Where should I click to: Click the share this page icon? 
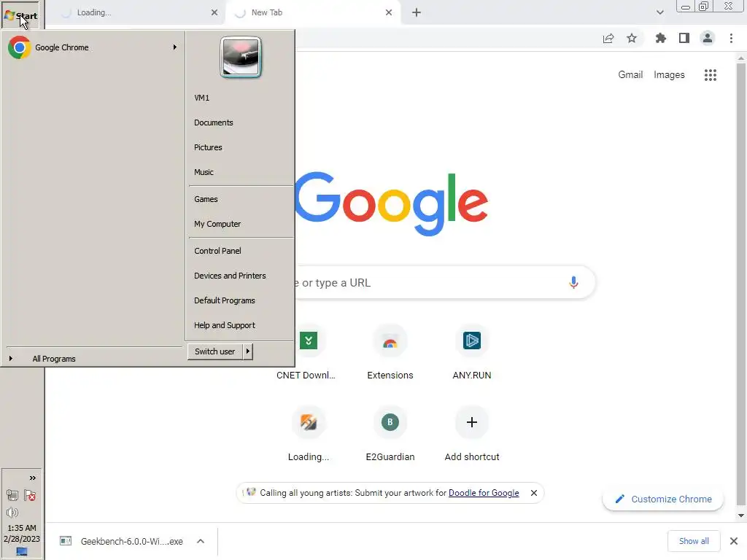click(x=608, y=38)
